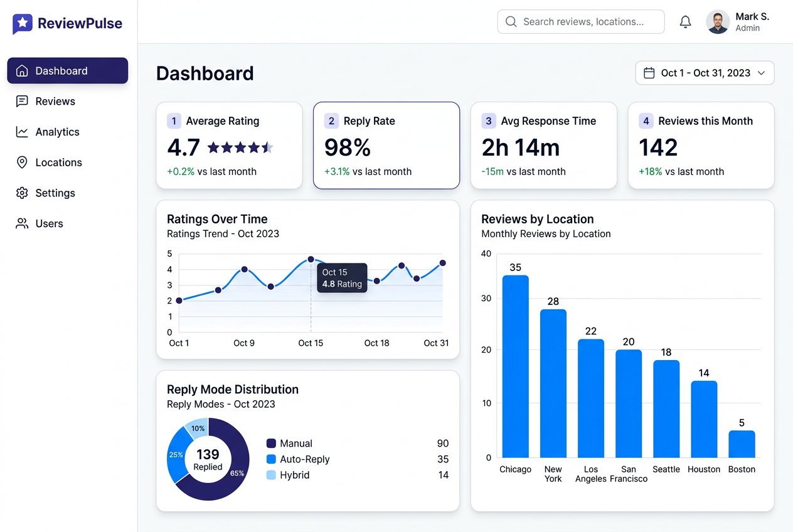The width and height of the screenshot is (793, 532).
Task: Click the ReviewPulse brand name
Action: pos(80,24)
